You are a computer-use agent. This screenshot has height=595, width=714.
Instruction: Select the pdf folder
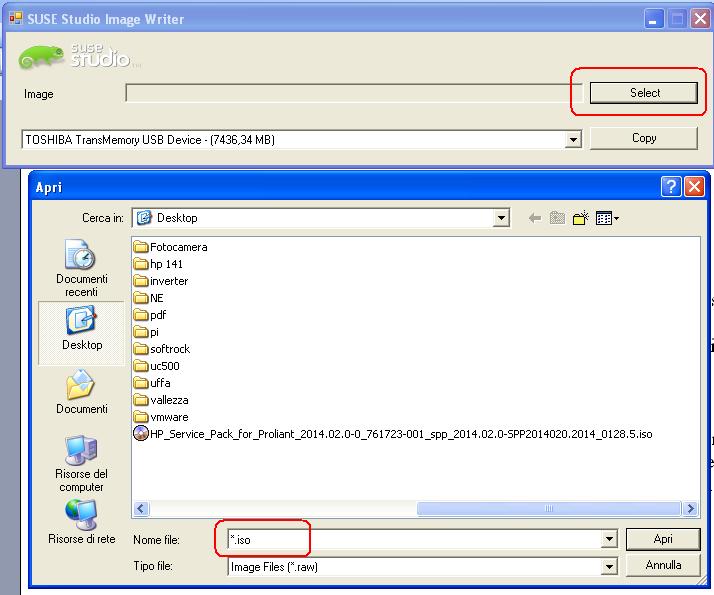tap(150, 315)
